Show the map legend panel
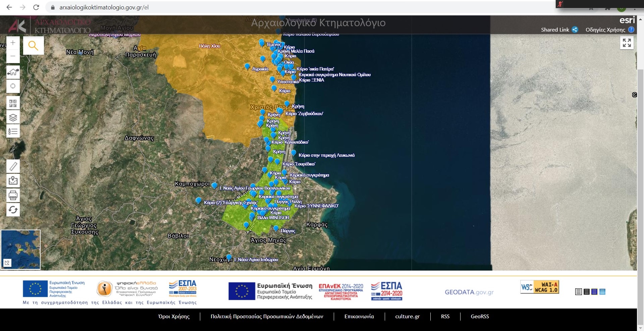This screenshot has height=331, width=644. (x=13, y=131)
